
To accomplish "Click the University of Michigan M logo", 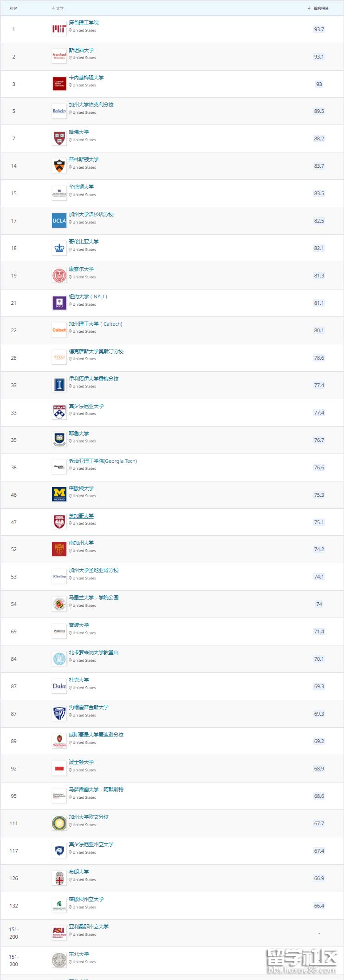I will coord(59,495).
